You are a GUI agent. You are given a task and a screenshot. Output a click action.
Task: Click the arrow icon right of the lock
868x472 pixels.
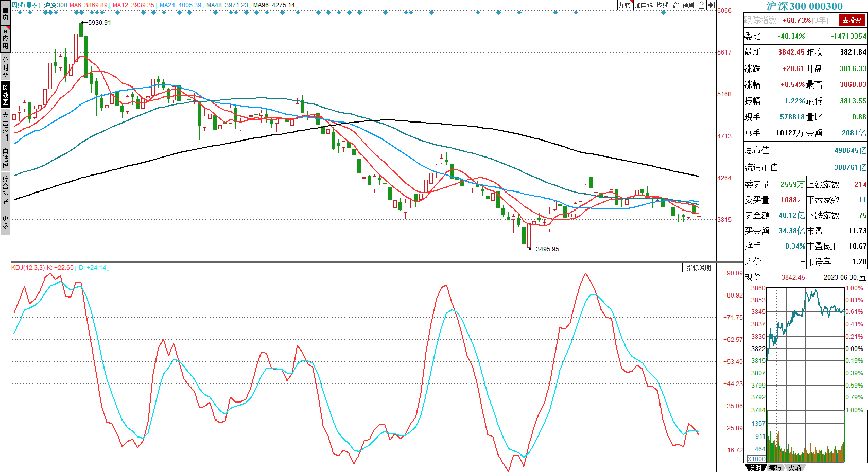(711, 5)
